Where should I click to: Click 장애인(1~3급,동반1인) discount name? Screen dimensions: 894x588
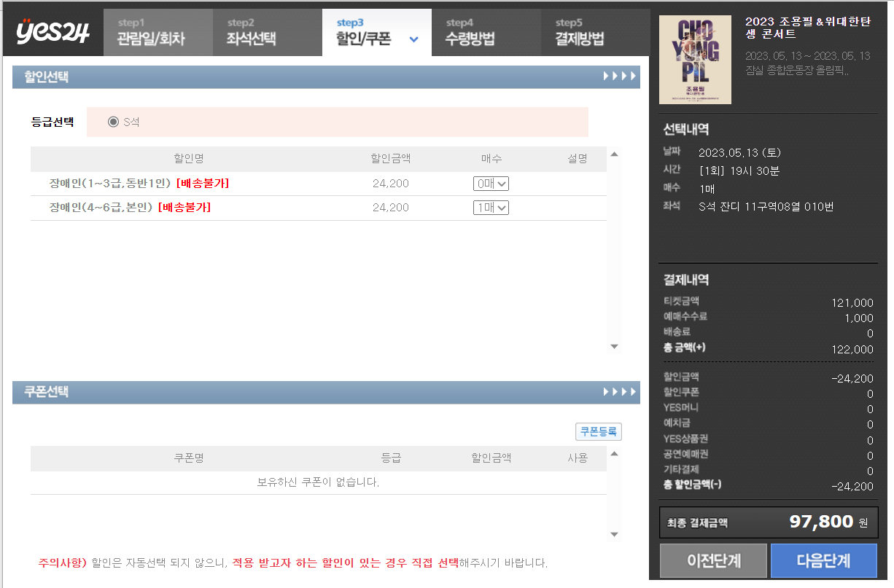coord(110,183)
